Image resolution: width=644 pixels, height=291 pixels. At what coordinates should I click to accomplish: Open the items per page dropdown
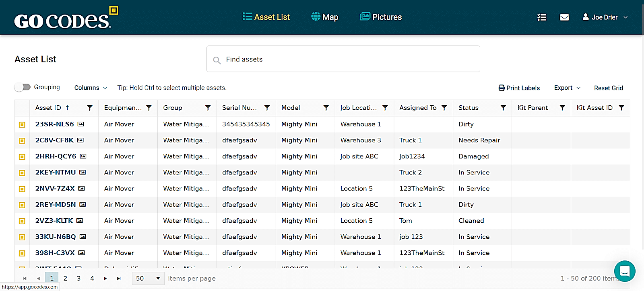(x=148, y=279)
